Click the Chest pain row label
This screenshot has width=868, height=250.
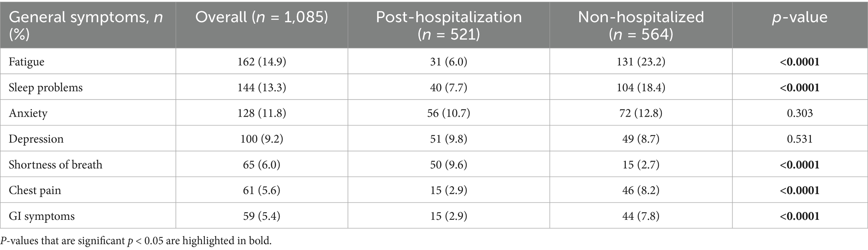35,190
